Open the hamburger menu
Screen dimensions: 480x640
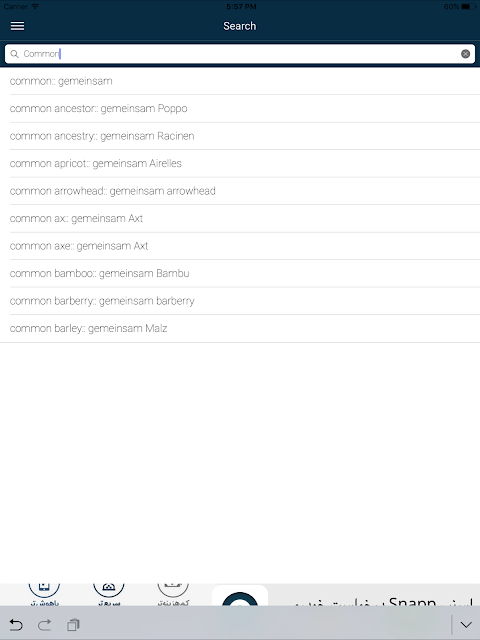[17, 26]
